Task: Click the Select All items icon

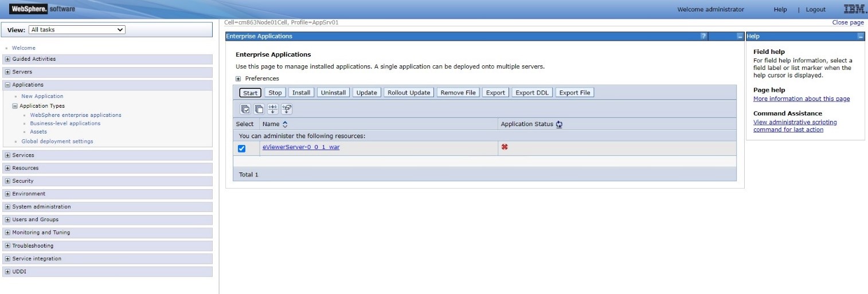Action: coord(245,109)
